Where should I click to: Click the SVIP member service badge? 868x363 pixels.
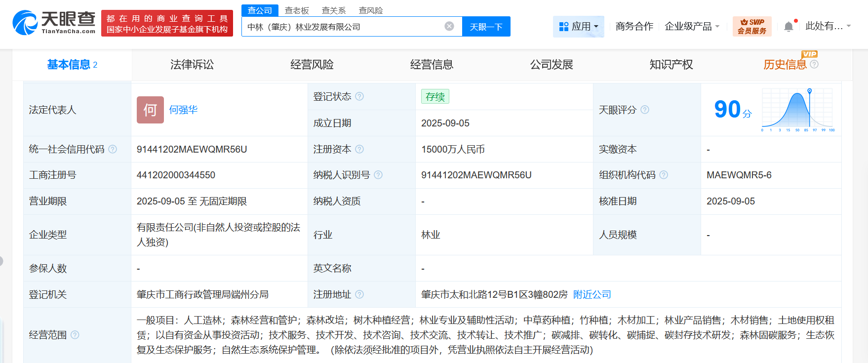[751, 26]
